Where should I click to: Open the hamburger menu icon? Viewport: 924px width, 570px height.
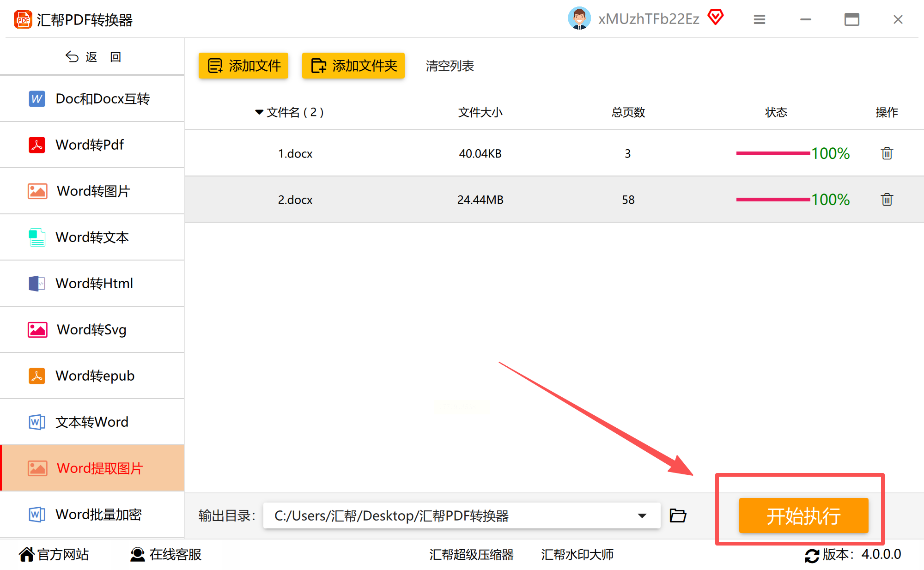(x=759, y=19)
